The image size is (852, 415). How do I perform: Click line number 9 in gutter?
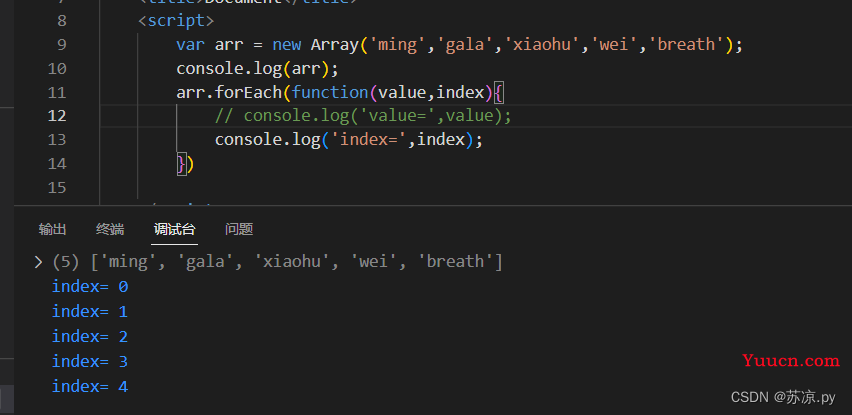tap(61, 45)
